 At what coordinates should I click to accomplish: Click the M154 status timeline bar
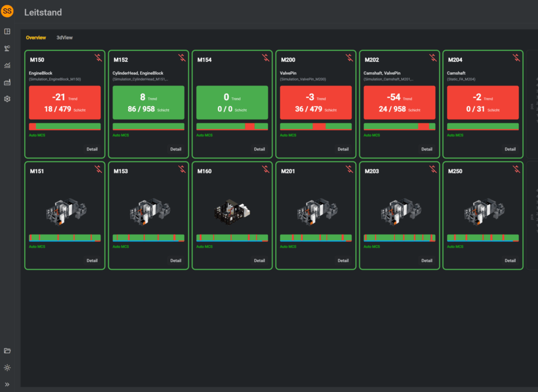(x=232, y=126)
